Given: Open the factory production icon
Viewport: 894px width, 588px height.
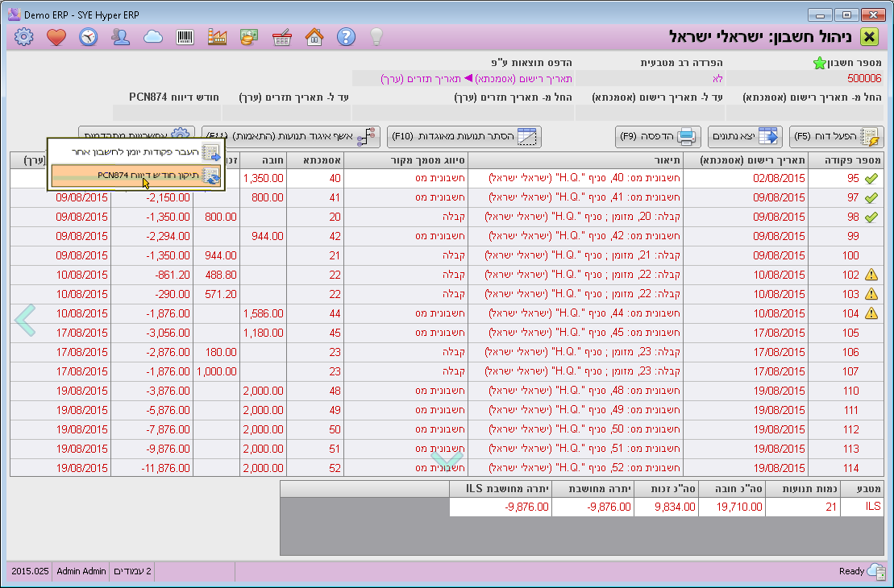Looking at the screenshot, I should point(218,36).
